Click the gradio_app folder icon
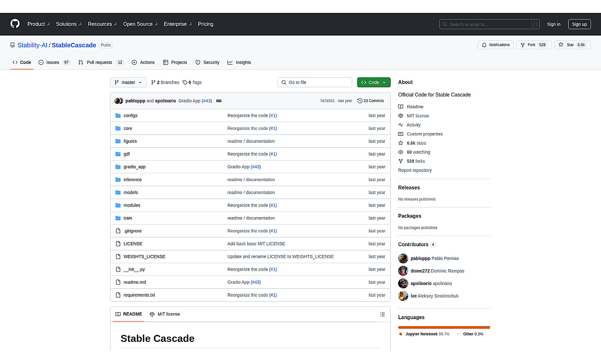601x364 pixels. tap(118, 167)
